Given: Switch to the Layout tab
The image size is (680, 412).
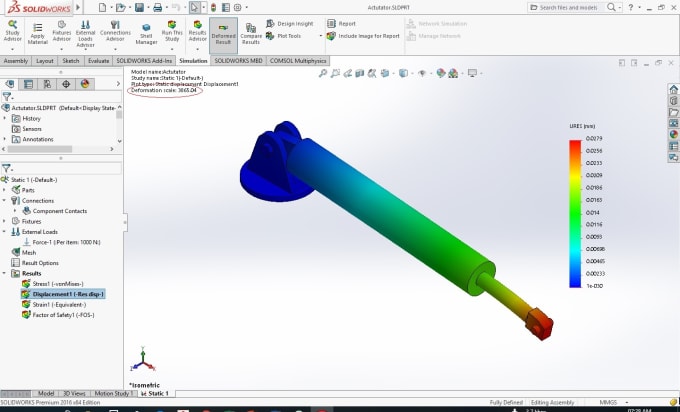Looking at the screenshot, I should (x=45, y=61).
